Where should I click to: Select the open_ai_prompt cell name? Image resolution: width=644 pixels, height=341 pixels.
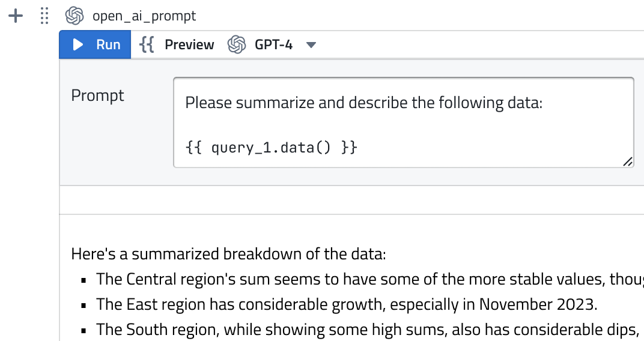pos(144,16)
